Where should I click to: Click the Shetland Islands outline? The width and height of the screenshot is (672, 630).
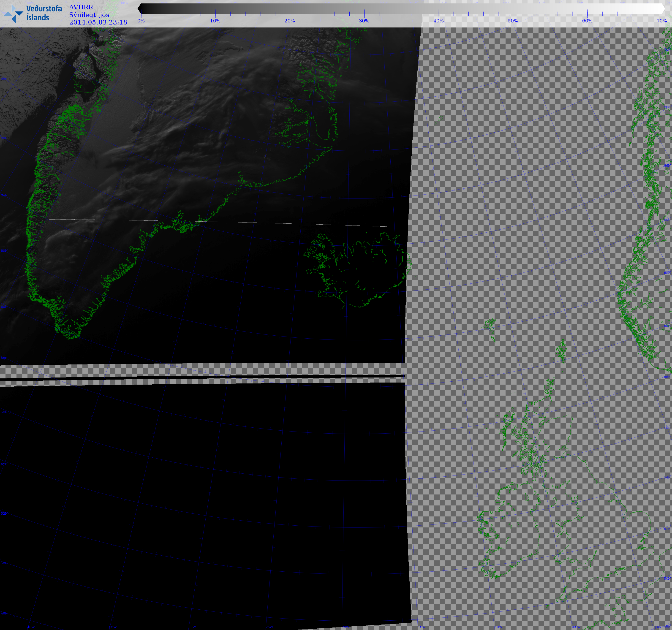click(561, 351)
